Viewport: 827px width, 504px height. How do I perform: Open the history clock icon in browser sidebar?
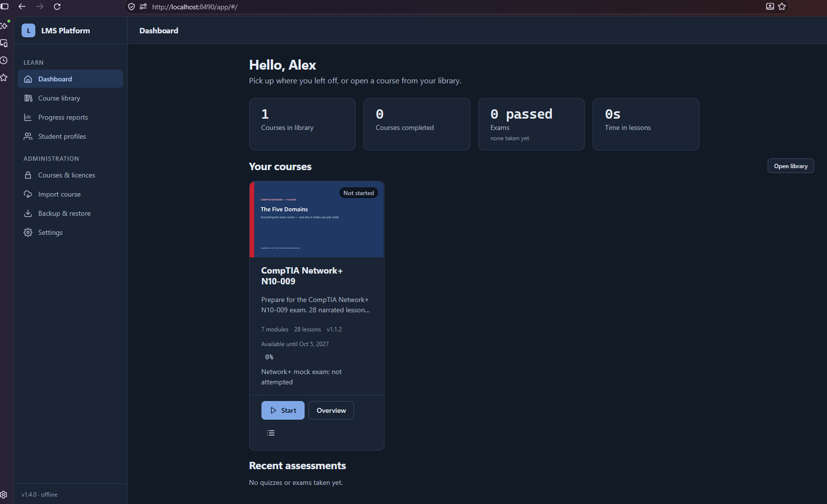point(3,60)
